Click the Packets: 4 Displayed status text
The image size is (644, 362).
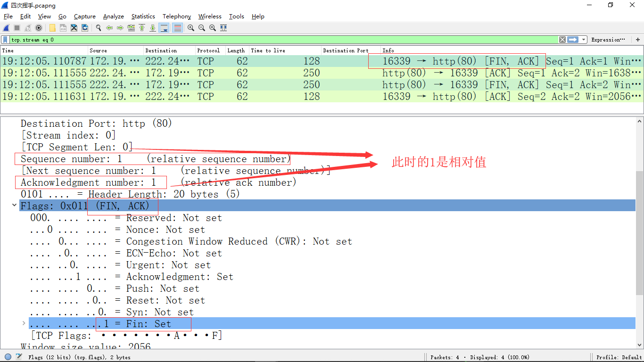click(x=479, y=357)
